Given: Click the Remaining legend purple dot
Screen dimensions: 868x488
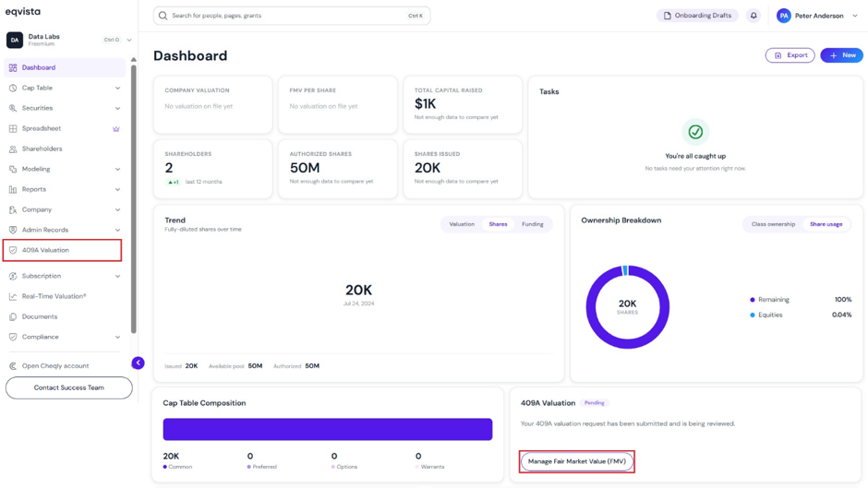Looking at the screenshot, I should (752, 300).
